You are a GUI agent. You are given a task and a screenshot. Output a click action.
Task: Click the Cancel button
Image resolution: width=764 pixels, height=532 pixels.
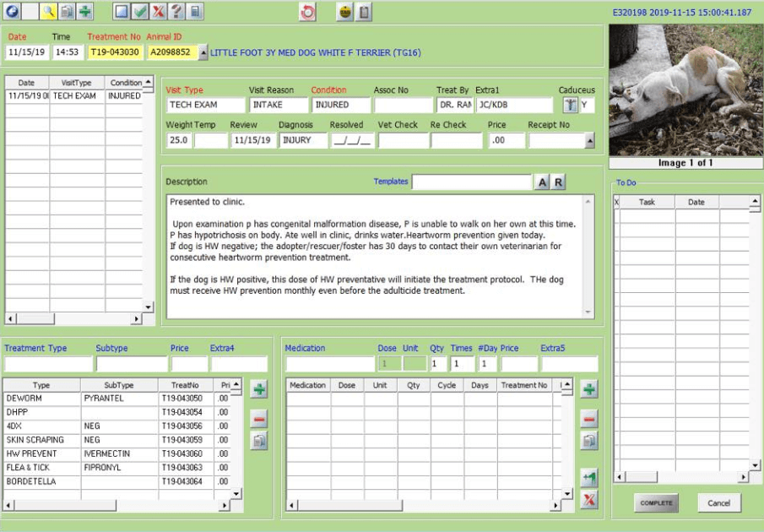point(719,503)
